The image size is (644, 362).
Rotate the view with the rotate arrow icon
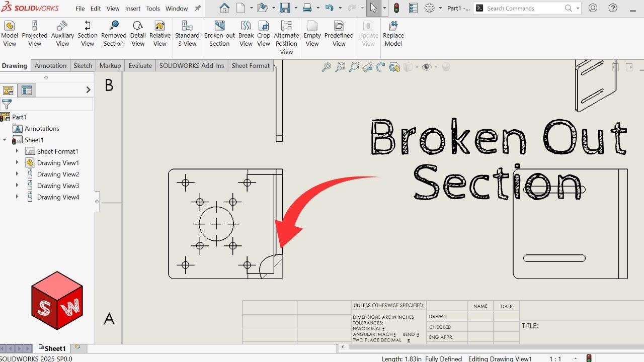pos(381,67)
